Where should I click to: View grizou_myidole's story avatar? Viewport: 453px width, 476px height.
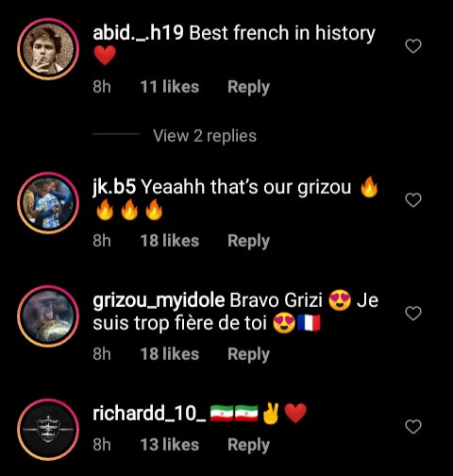[x=48, y=316]
